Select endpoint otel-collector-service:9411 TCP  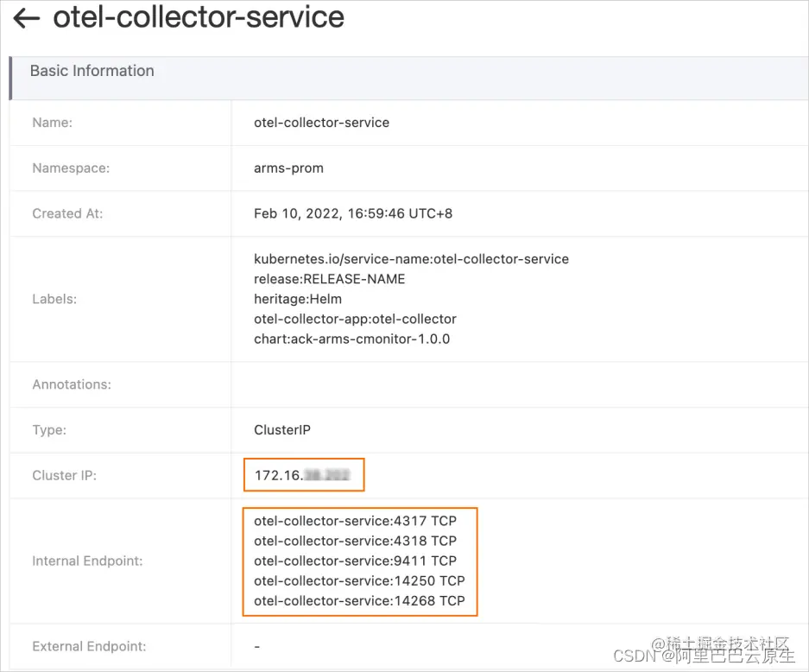(x=355, y=561)
